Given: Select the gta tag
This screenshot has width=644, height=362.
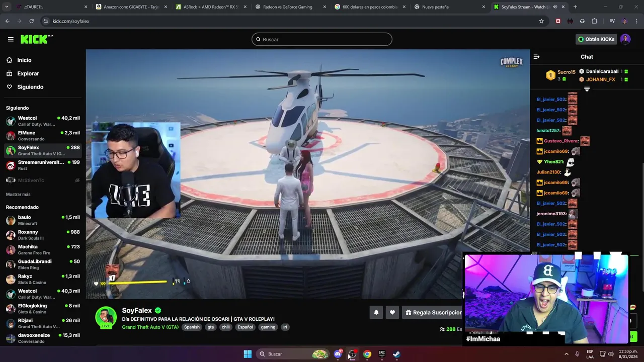Looking at the screenshot, I should (x=211, y=327).
